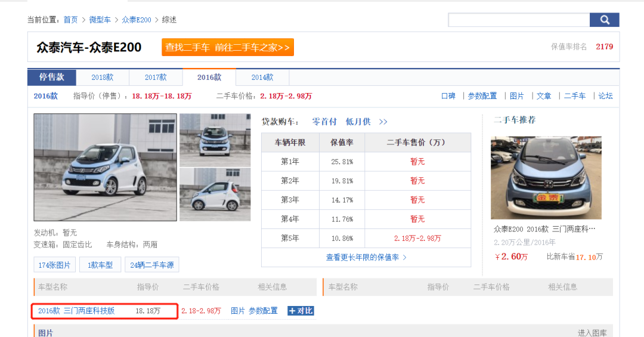Open the 论坛 link
Image resolution: width=644 pixels, height=337 pixels.
605,96
